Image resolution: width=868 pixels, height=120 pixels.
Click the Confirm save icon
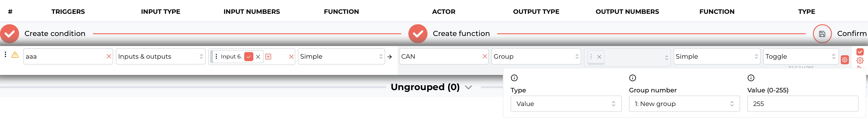822,34
